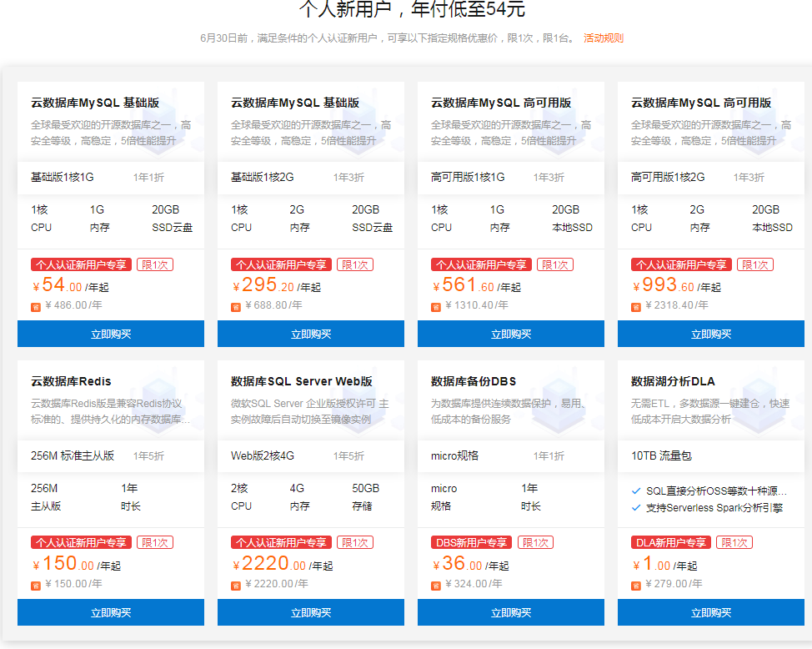Buy the 数据库备份DBS micro plan
Viewport: 812px width, 649px height.
(510, 612)
